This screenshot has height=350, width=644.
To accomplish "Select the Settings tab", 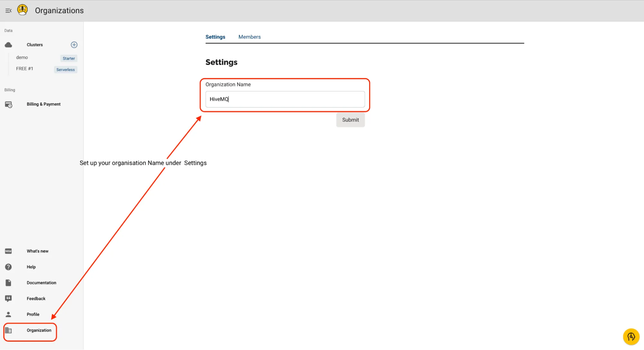I will tap(215, 37).
